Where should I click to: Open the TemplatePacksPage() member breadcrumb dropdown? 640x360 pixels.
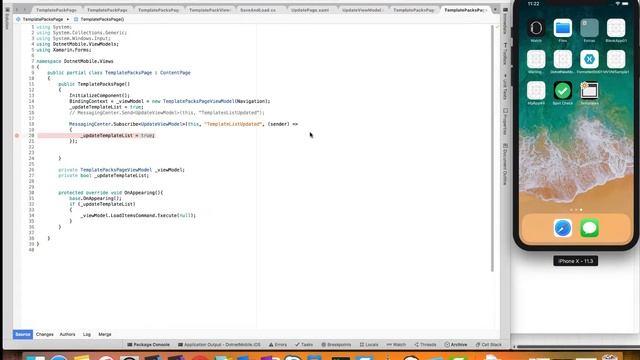pyautogui.click(x=99, y=19)
